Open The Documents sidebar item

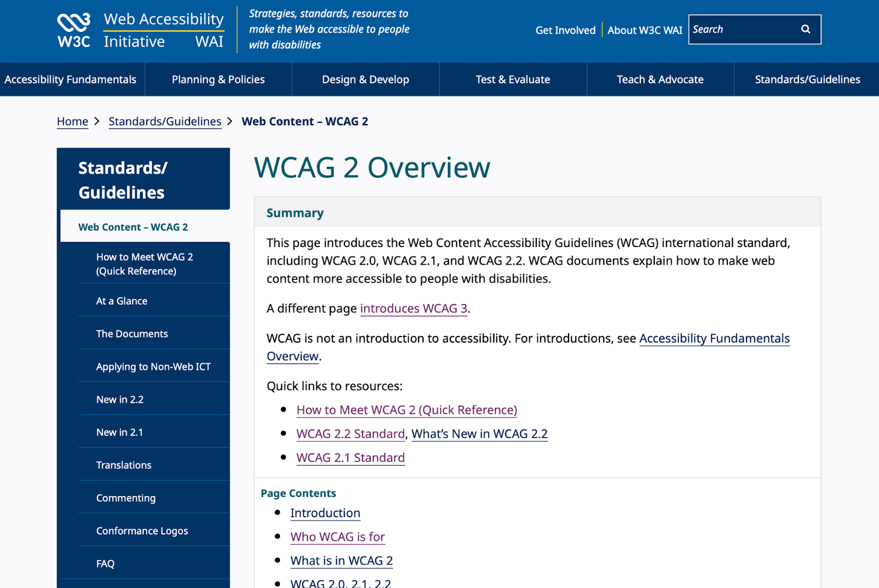pyautogui.click(x=154, y=334)
